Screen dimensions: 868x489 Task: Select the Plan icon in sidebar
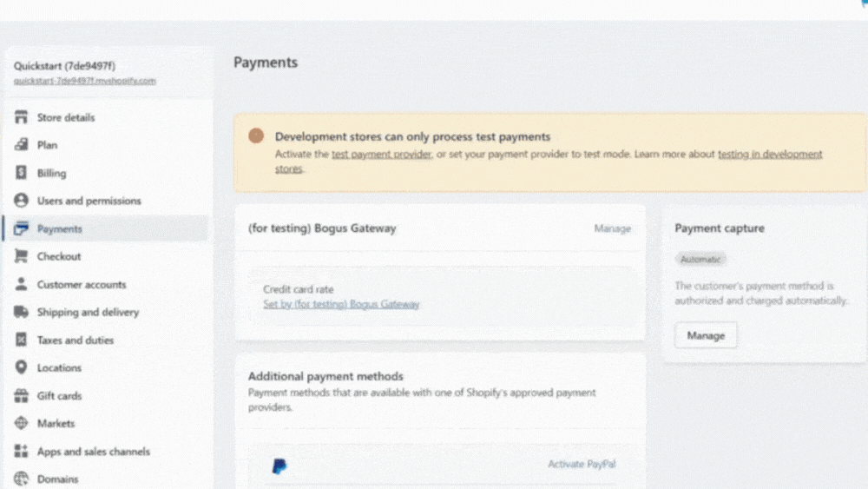(21, 144)
